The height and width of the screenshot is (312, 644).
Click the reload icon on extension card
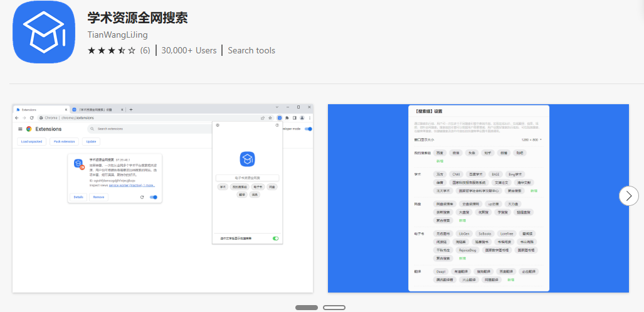coord(142,197)
